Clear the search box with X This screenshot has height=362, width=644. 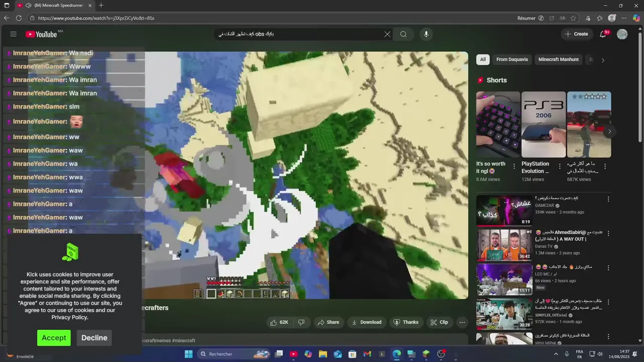tap(387, 34)
